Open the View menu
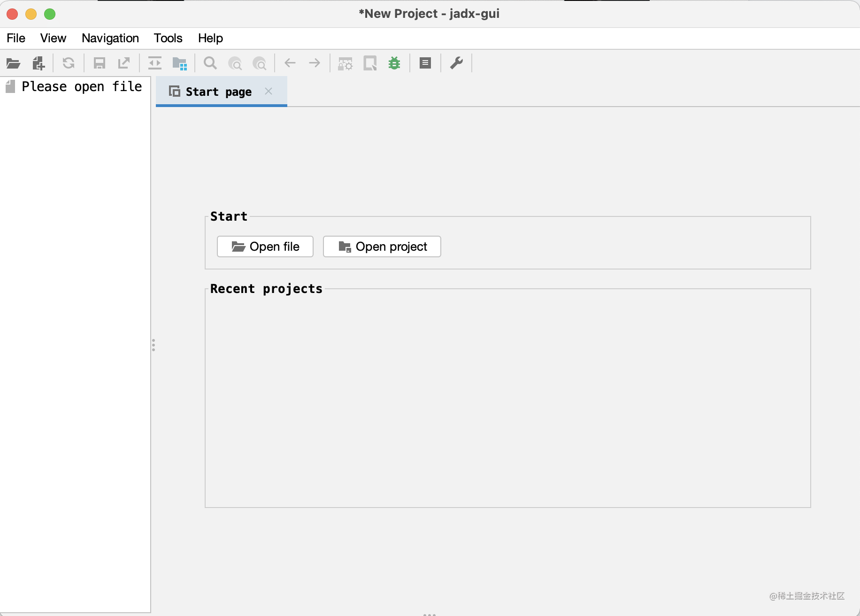The width and height of the screenshot is (860, 616). tap(53, 38)
